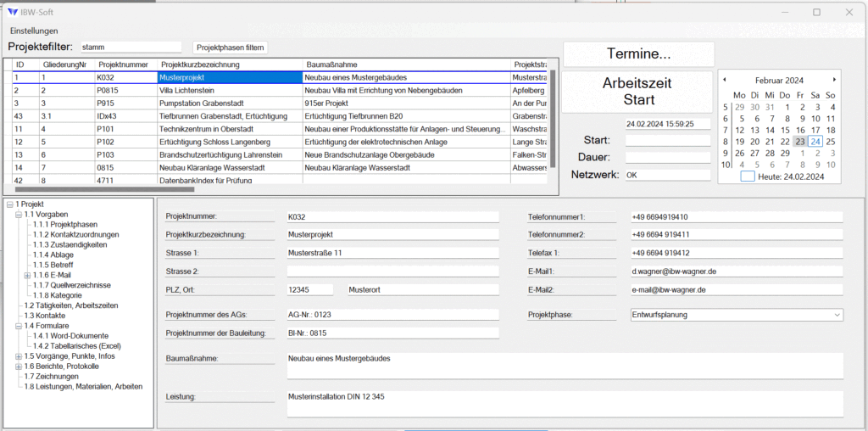Image resolution: width=868 pixels, height=431 pixels.
Task: Select 1.1.3 Zustaendigkeiten tree item
Action: pos(70,244)
